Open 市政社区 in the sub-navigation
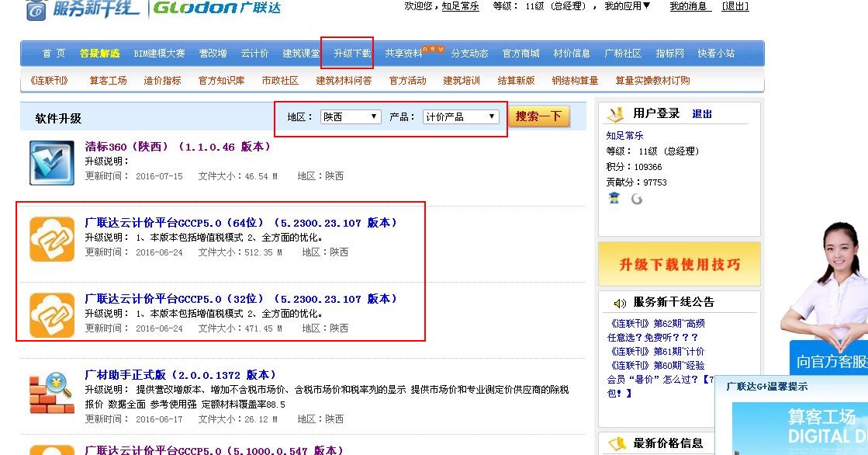The image size is (868, 455). (280, 80)
